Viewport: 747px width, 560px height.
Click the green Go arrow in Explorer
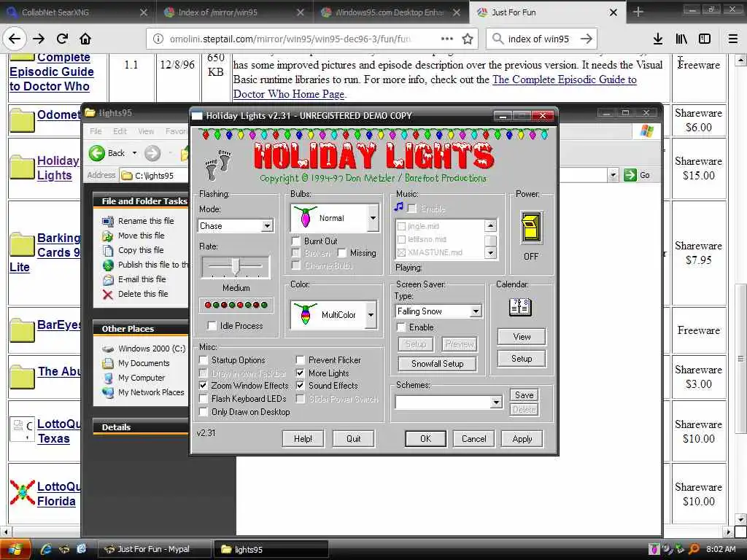(x=630, y=175)
